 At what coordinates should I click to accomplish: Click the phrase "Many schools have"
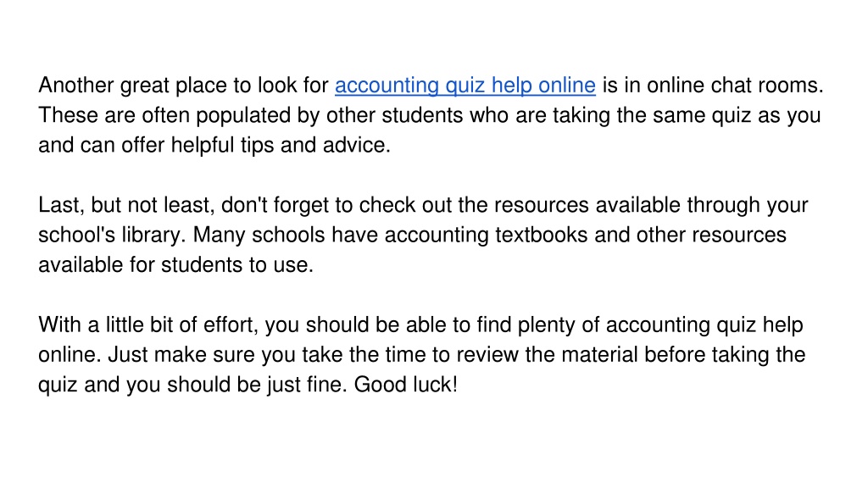(285, 236)
